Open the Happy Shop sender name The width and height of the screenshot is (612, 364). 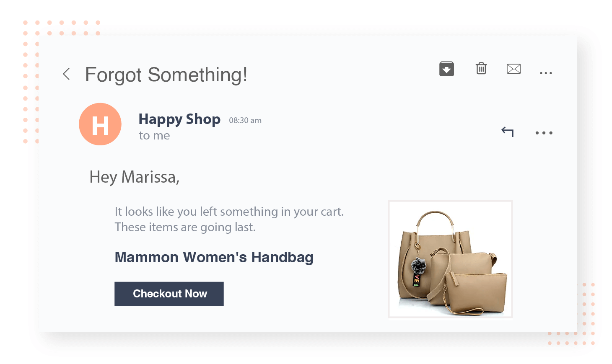179,119
